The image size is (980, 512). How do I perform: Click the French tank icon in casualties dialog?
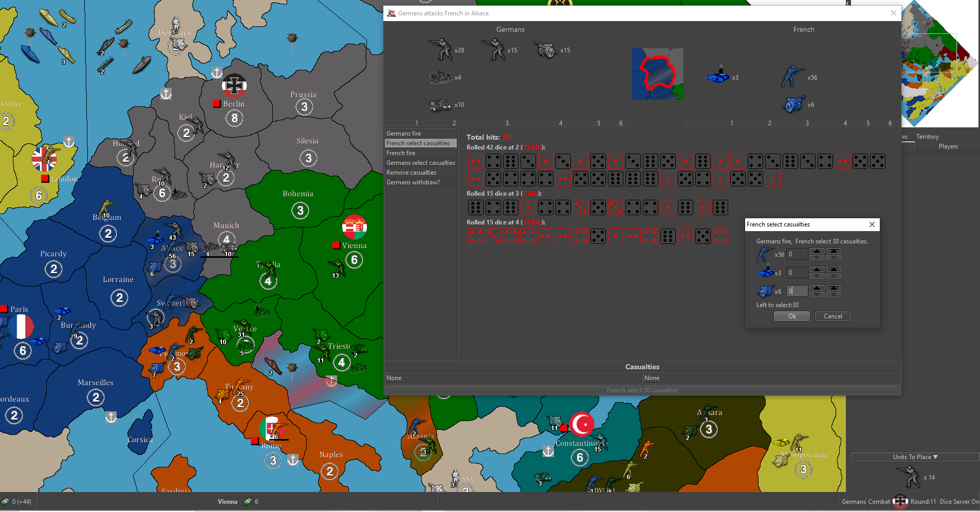[x=765, y=272]
